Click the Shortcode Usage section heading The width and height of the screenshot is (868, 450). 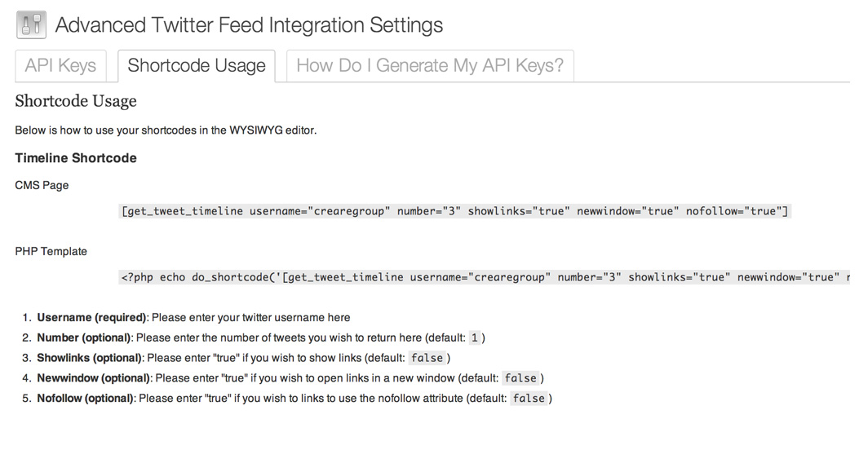click(76, 101)
